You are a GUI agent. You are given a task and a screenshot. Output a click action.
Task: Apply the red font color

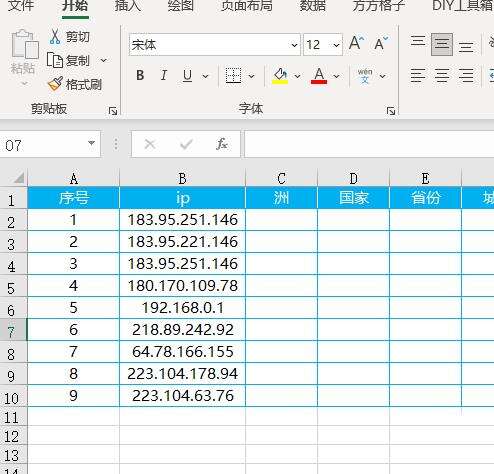319,76
